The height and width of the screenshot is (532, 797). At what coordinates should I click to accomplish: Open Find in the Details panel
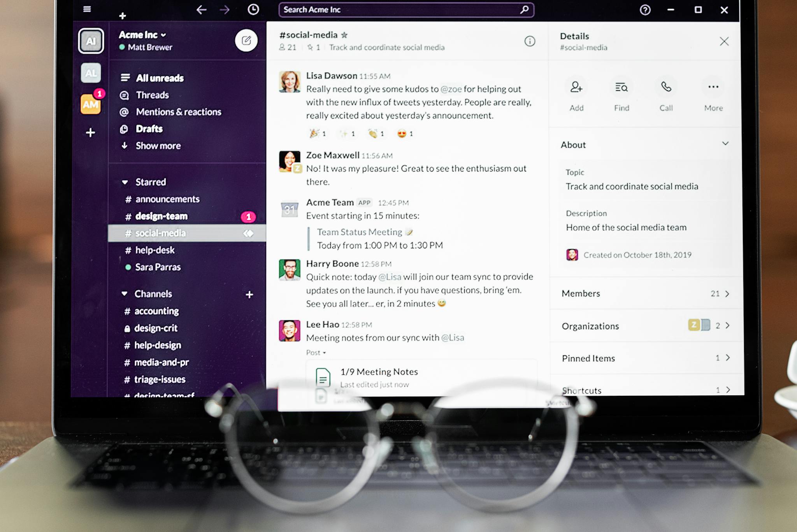[621, 88]
